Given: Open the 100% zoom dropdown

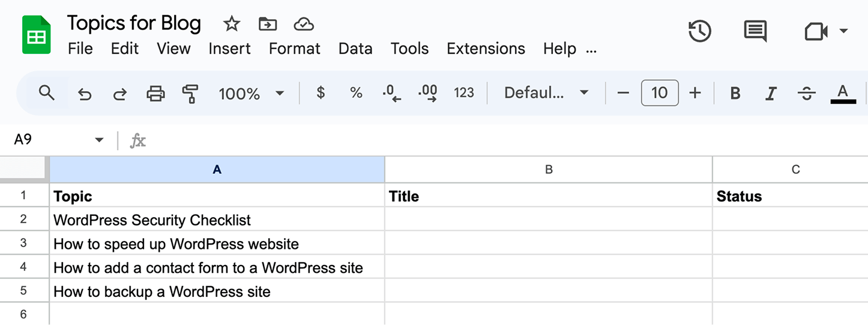Looking at the screenshot, I should [251, 94].
